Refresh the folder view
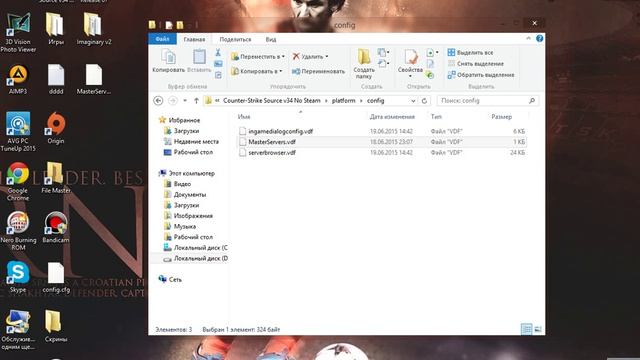Image resolution: width=640 pixels, height=360 pixels. [424, 101]
